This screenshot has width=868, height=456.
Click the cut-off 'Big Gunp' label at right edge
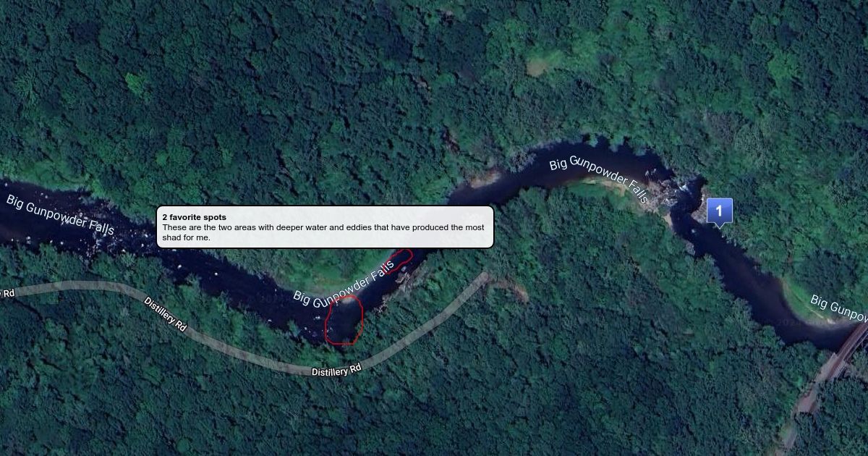[x=839, y=307]
